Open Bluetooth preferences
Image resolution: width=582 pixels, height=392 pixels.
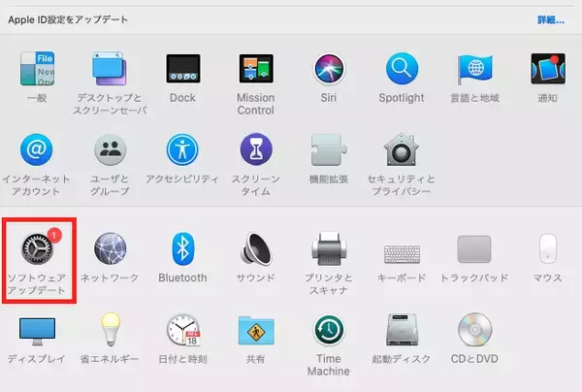pos(182,250)
